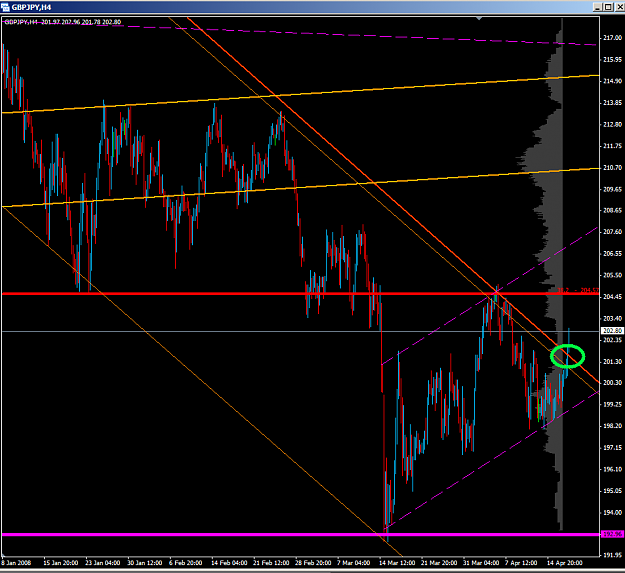Click the '6 Feb 20:00' time axis label

(x=185, y=563)
